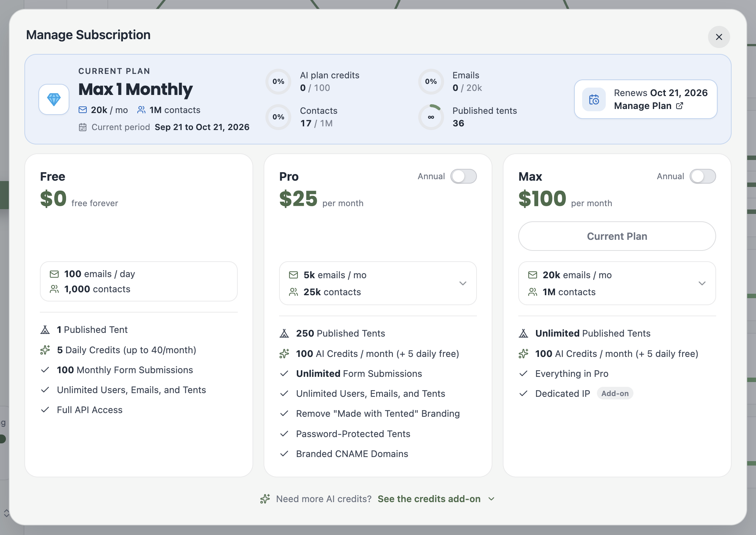
Task: Click Branded CNAME Domains feature
Action: 344,454
